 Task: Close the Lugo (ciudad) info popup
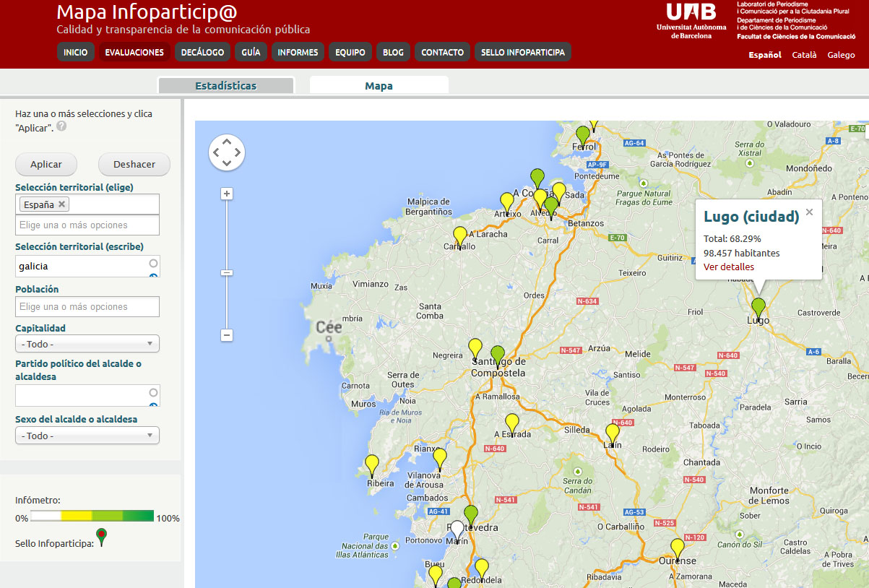[x=809, y=212]
